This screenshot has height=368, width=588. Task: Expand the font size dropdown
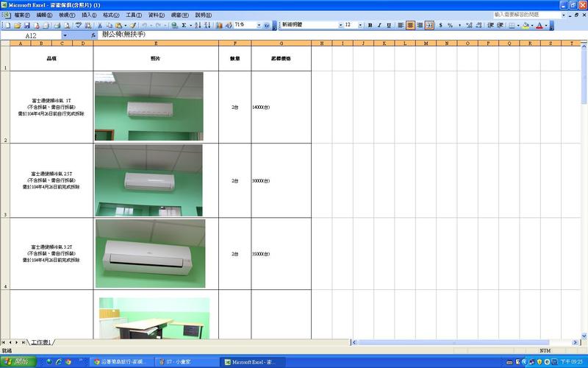pos(359,25)
